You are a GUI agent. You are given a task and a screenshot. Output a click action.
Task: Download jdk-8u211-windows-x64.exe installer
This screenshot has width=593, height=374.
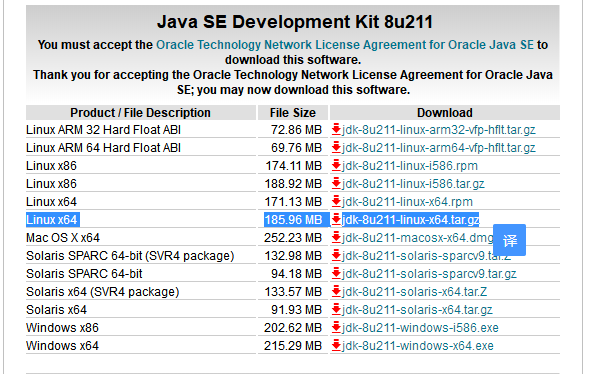418,346
